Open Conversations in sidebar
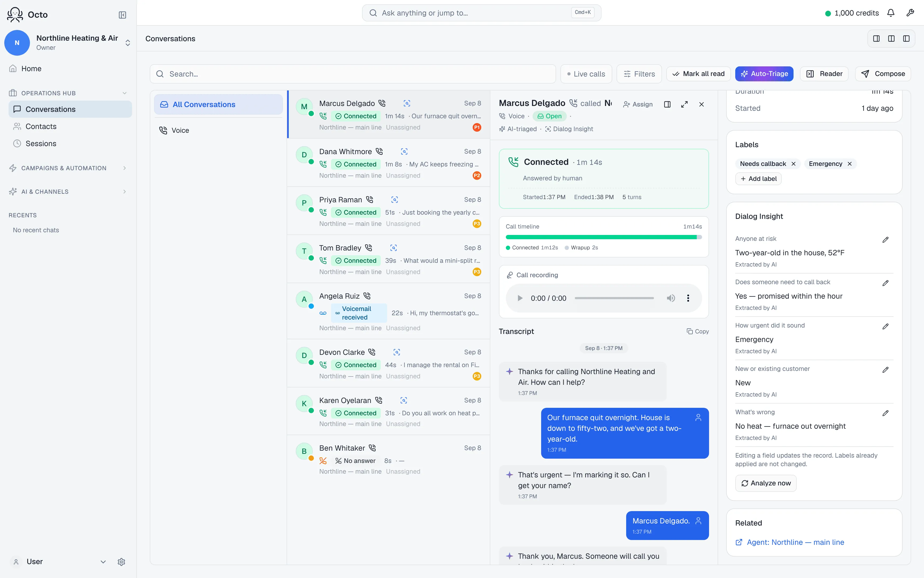This screenshot has height=578, width=924. [70, 109]
